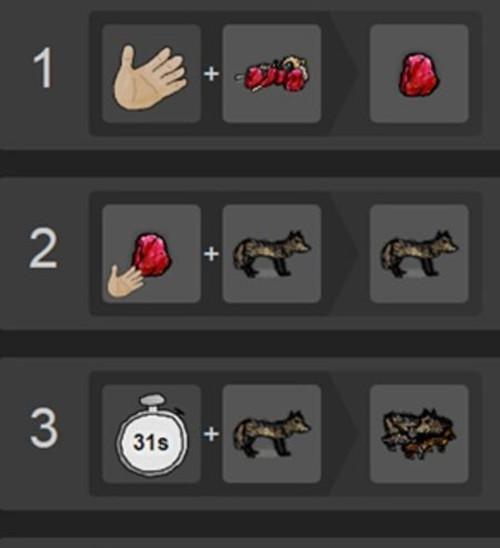
Task: Click the arrow chevron in step 3 row
Action: (344, 433)
